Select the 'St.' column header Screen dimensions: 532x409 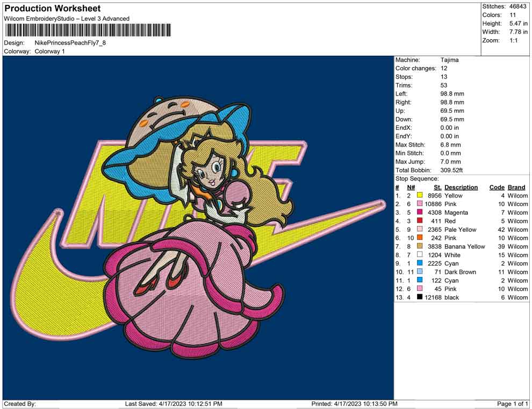click(x=437, y=187)
